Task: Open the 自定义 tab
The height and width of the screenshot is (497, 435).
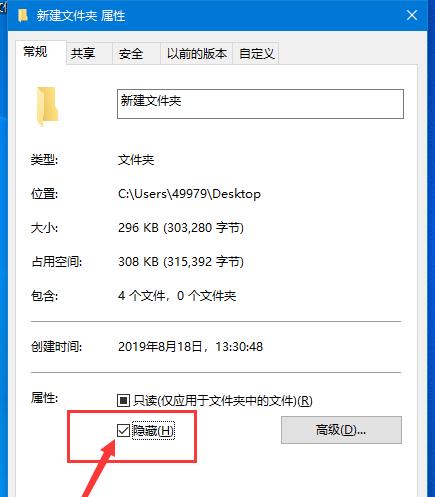Action: [x=256, y=53]
